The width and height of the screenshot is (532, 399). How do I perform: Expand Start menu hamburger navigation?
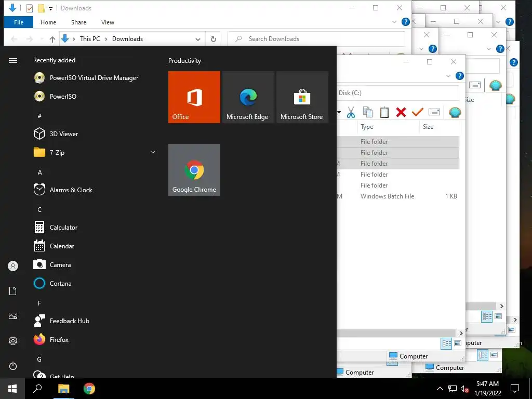tap(13, 60)
